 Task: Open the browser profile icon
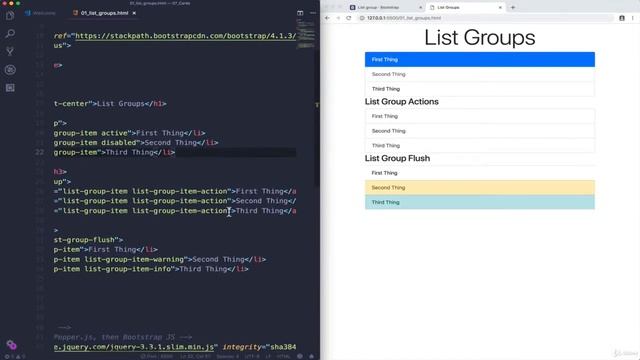point(622,18)
